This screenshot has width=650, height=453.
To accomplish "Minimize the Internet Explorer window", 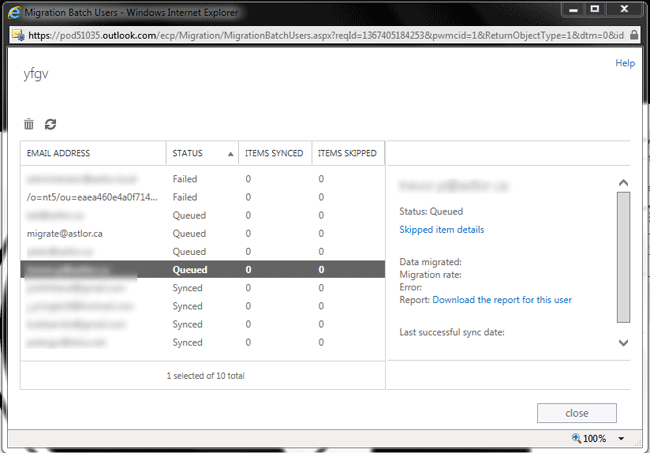I will coord(573,9).
